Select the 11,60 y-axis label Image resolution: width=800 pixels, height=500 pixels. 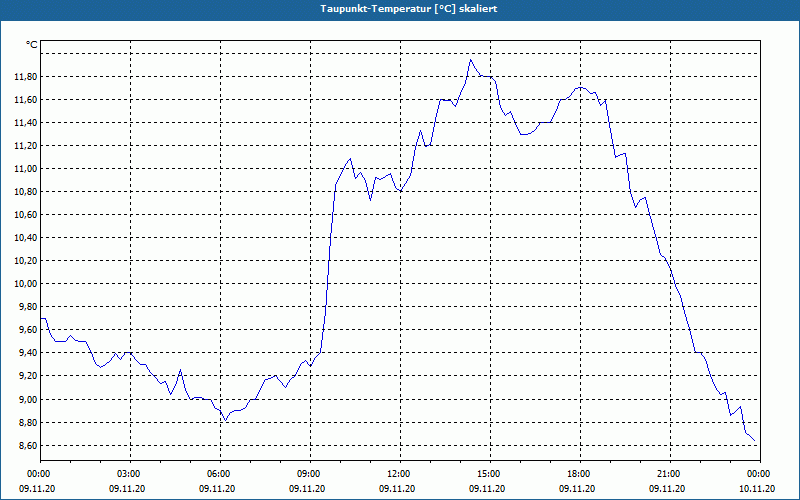[x=25, y=100]
